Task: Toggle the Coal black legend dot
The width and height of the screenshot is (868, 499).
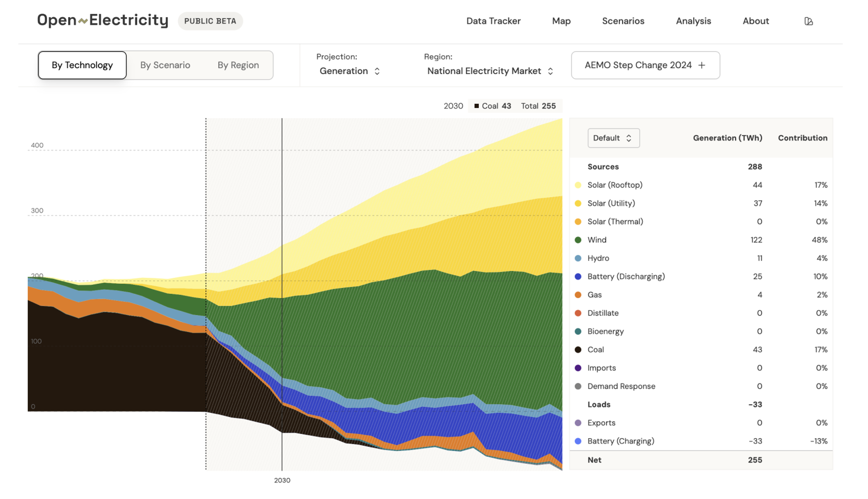Action: (x=578, y=350)
